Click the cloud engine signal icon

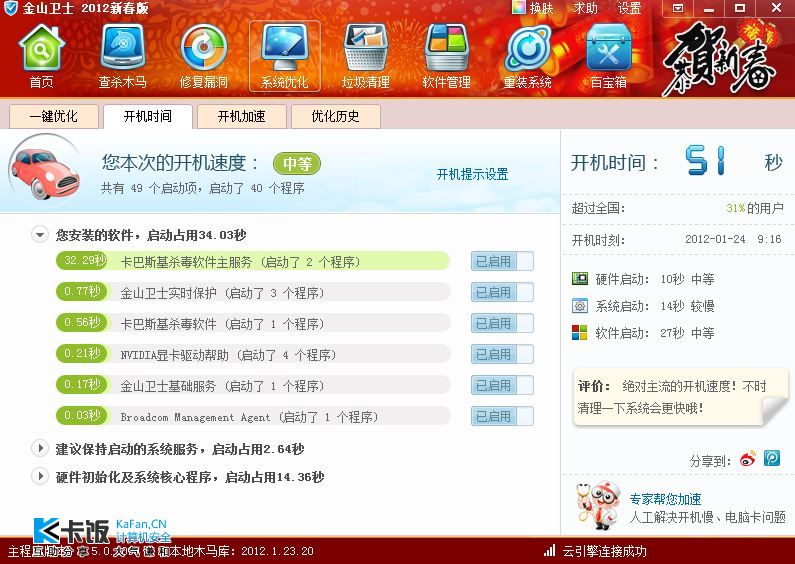coord(549,550)
